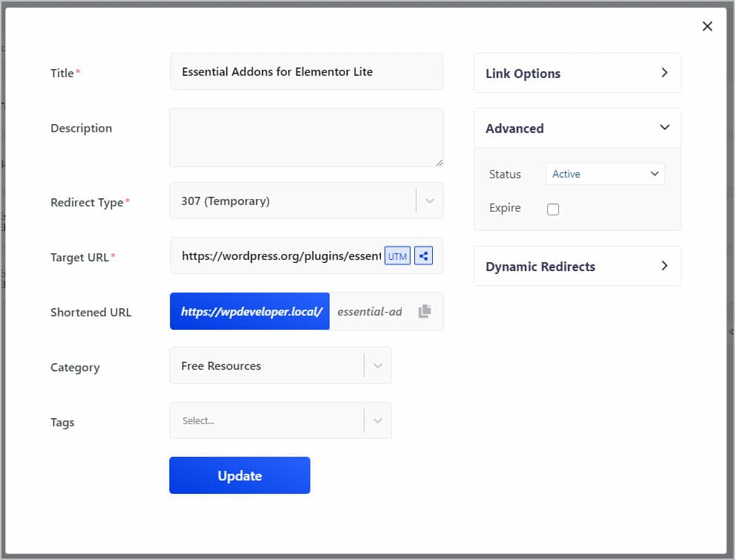Close the link editing dialog
This screenshot has width=735, height=560.
[x=707, y=26]
